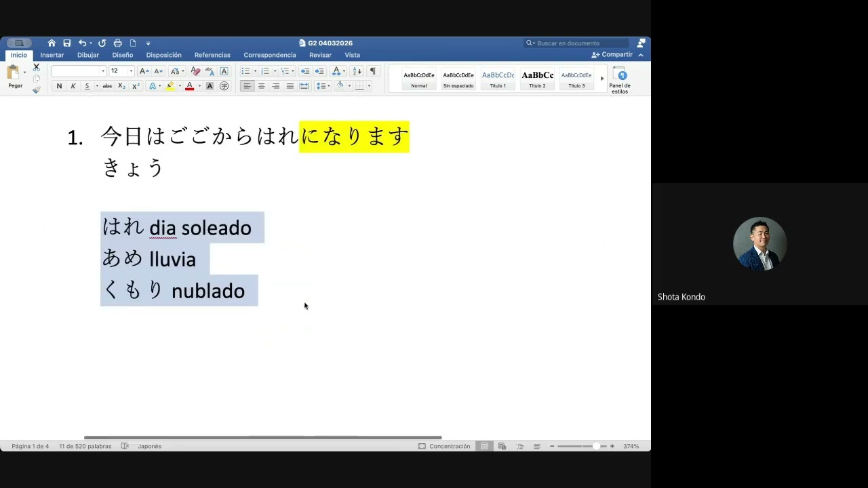Apply the Normal style
The image size is (868, 488).
[419, 79]
